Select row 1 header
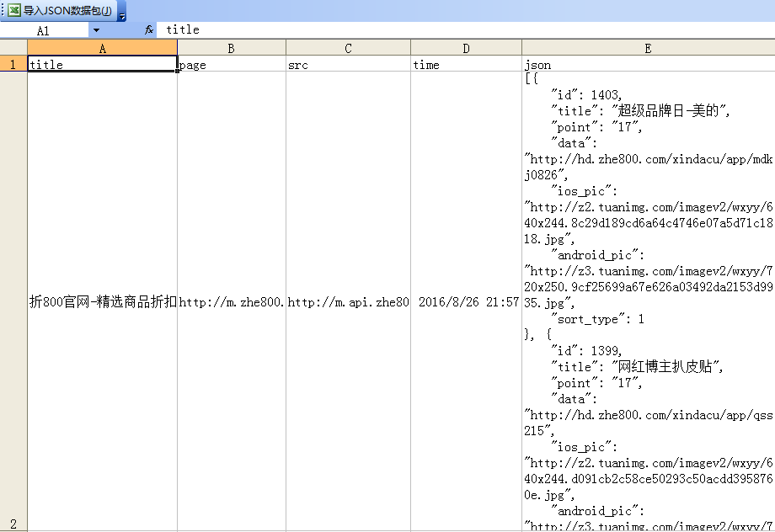 13,65
